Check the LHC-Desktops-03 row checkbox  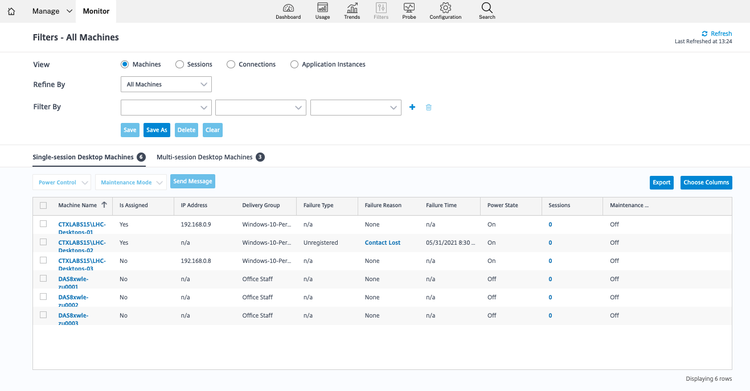[43, 260]
